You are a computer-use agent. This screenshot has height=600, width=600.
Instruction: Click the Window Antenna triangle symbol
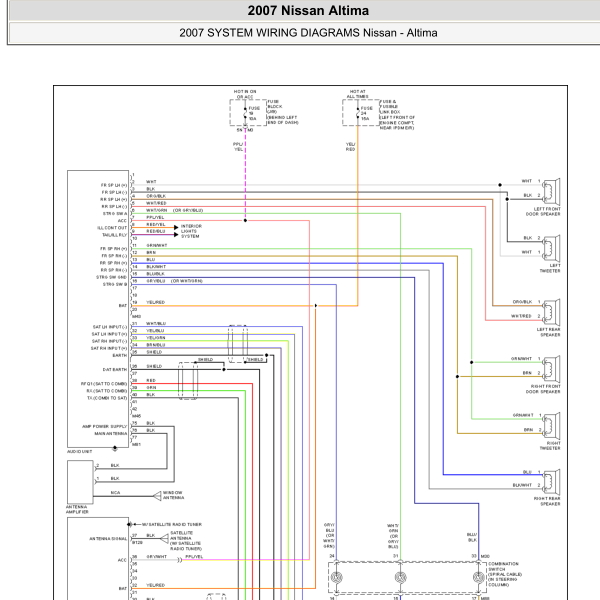coord(157,496)
